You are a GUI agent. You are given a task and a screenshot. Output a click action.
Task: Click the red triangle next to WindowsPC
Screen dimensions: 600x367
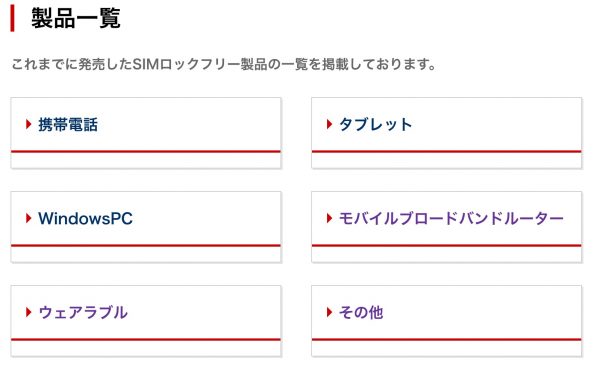tap(28, 218)
